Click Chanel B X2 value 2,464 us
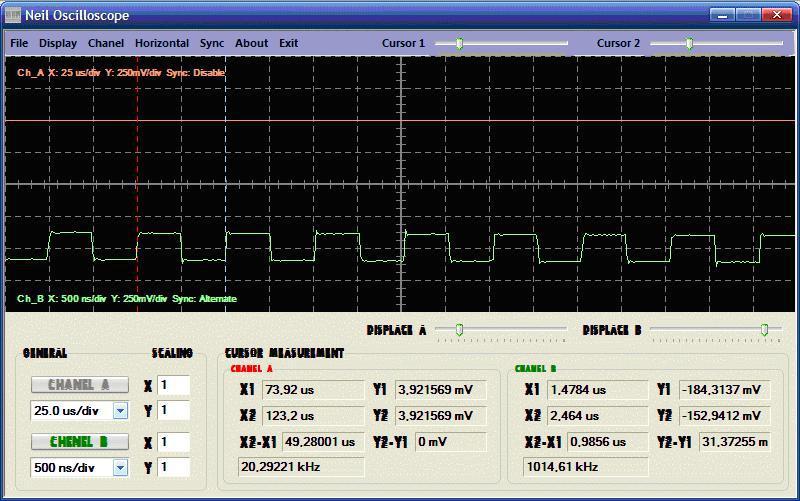The width and height of the screenshot is (800, 501). click(x=597, y=416)
